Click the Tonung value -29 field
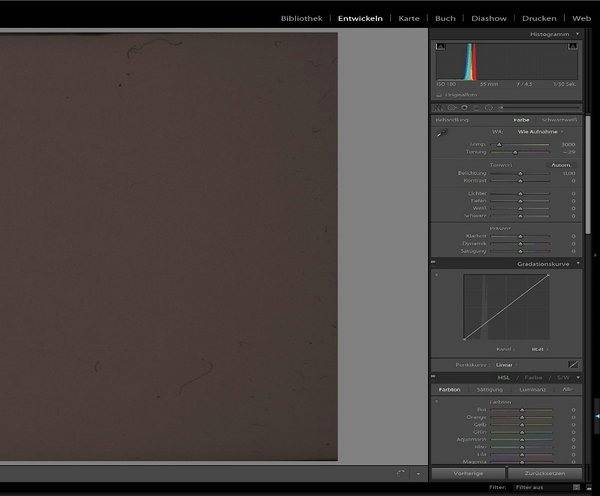Viewport: 600px width, 496px height. (x=569, y=152)
